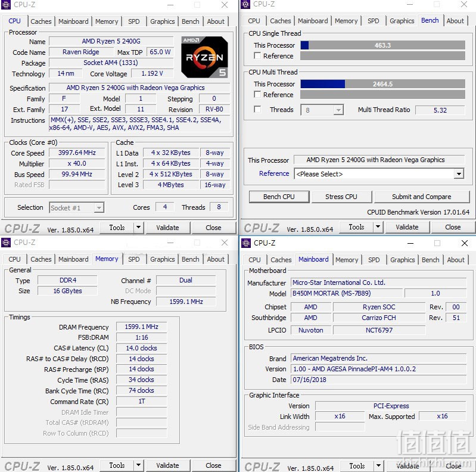Click Submit and Compare button
The height and width of the screenshot is (472, 476).
(x=422, y=197)
